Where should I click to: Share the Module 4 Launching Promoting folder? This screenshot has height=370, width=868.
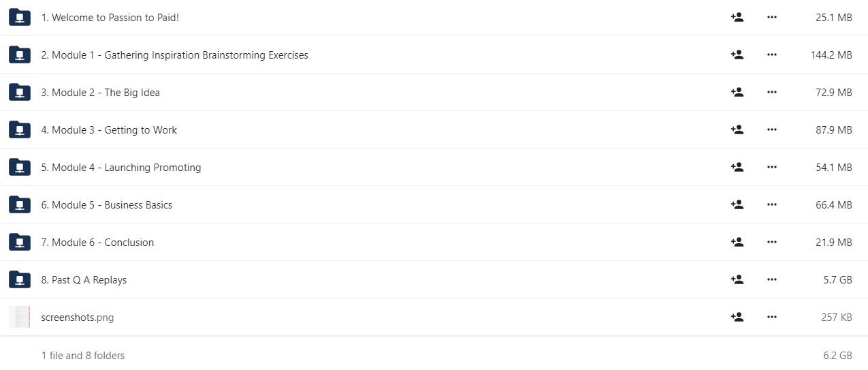click(737, 168)
